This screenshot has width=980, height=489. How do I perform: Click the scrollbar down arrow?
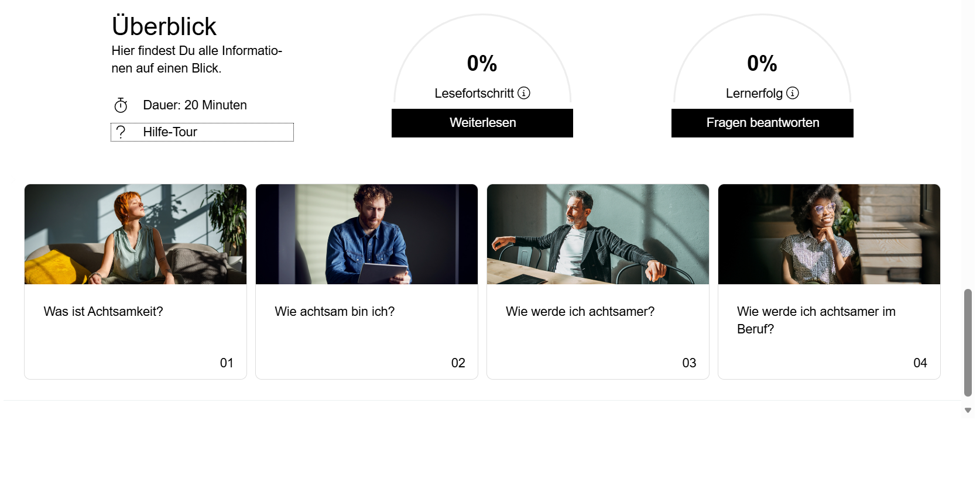tap(968, 411)
